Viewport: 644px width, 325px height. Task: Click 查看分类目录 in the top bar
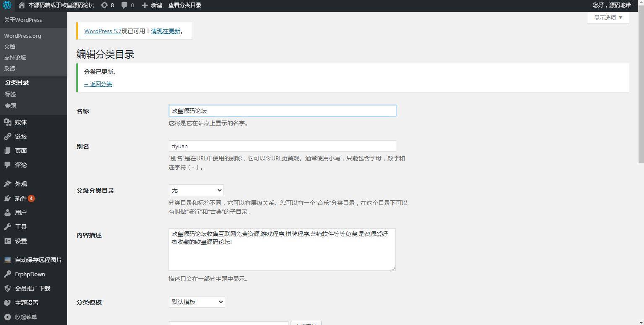[x=184, y=5]
